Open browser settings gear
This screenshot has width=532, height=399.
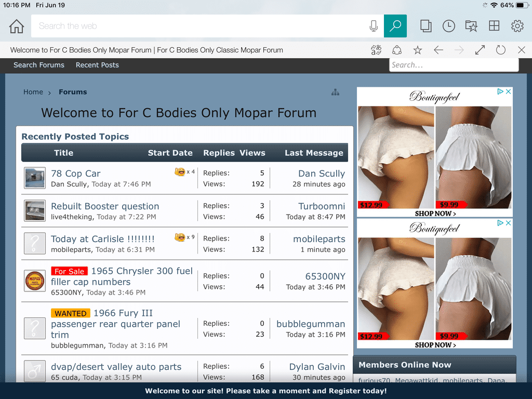517,26
